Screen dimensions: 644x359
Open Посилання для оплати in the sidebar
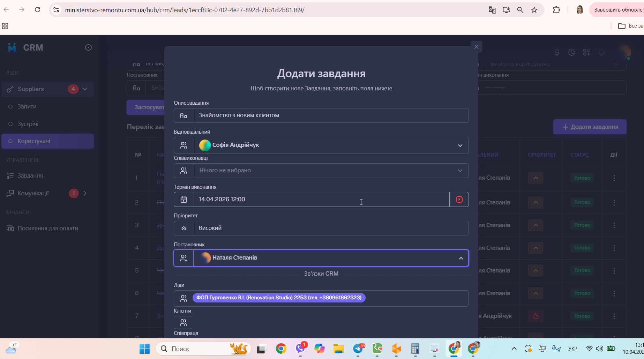[48, 228]
